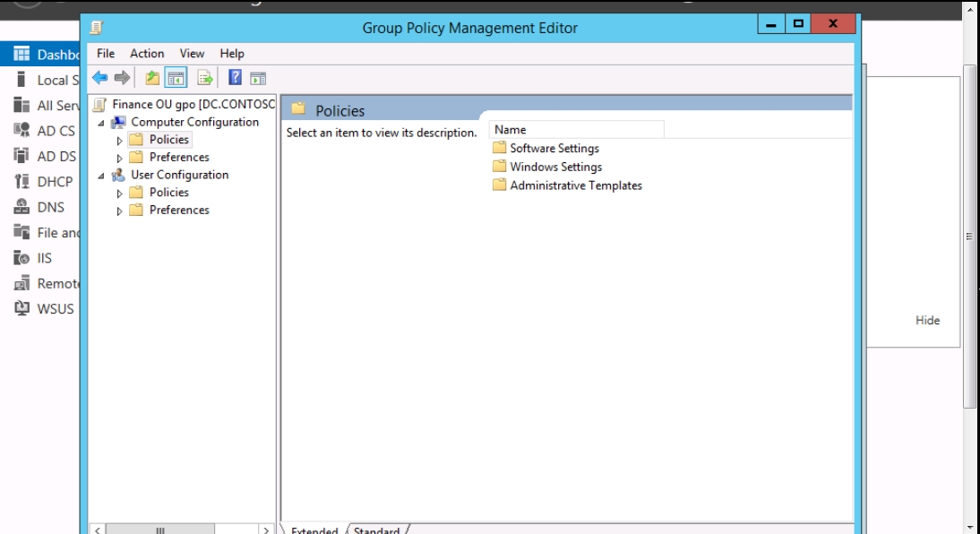Open AD DS in the Server Manager sidebar

coord(40,156)
